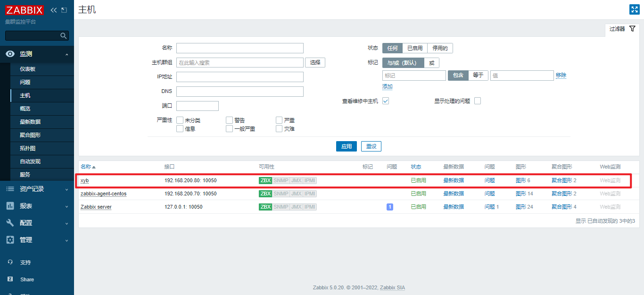
Task: Click ZBX badge for Zabbix server
Action: tap(265, 207)
